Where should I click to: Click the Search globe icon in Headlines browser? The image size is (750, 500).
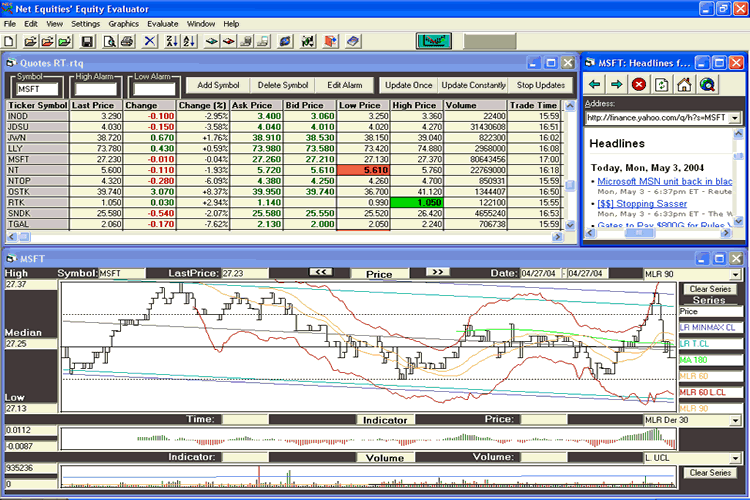707,85
